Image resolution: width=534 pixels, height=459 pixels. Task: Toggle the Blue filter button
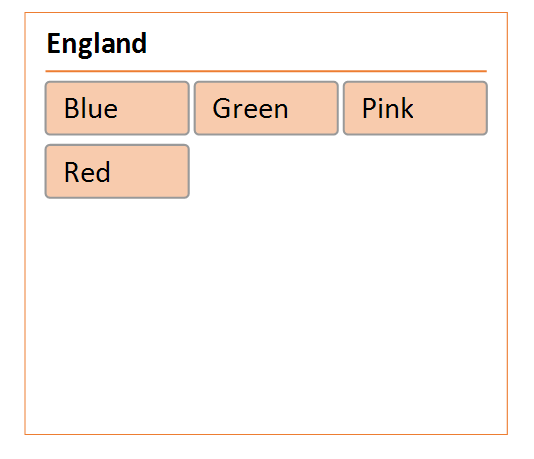[117, 108]
